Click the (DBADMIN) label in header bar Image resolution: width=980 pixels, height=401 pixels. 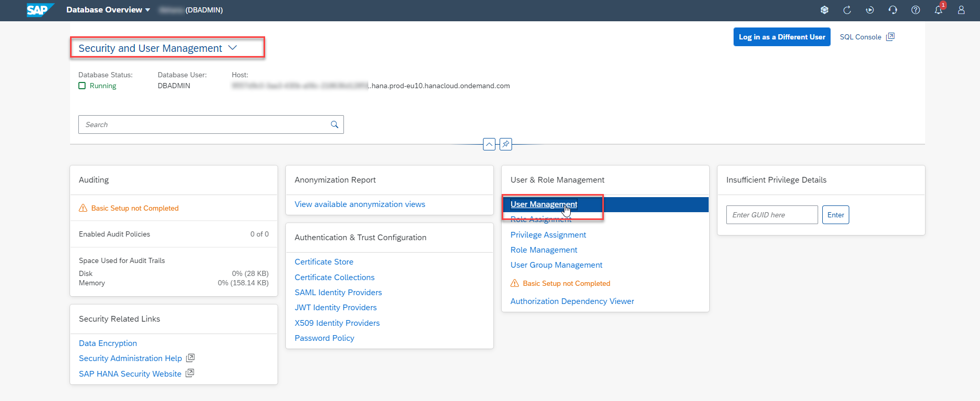point(204,10)
